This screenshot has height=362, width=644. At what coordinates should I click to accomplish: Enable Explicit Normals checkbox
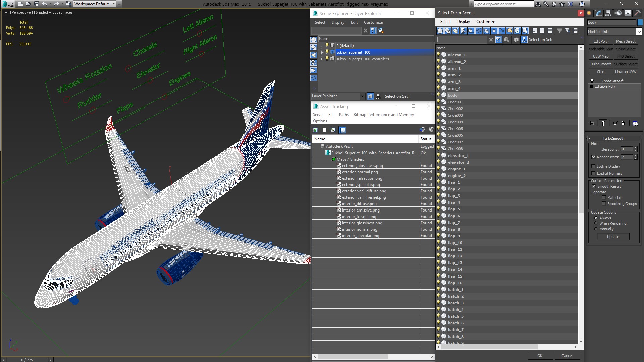[593, 173]
